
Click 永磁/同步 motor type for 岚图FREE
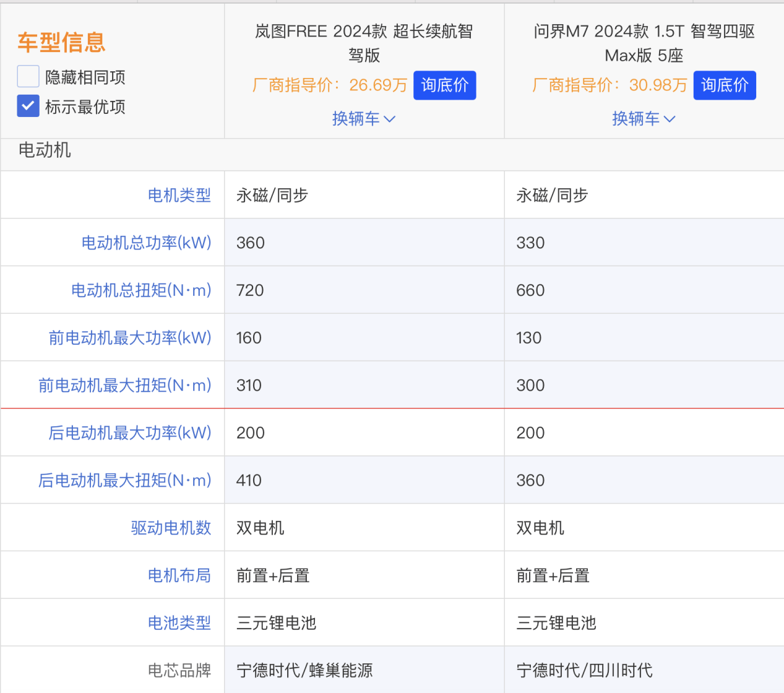coord(272,196)
